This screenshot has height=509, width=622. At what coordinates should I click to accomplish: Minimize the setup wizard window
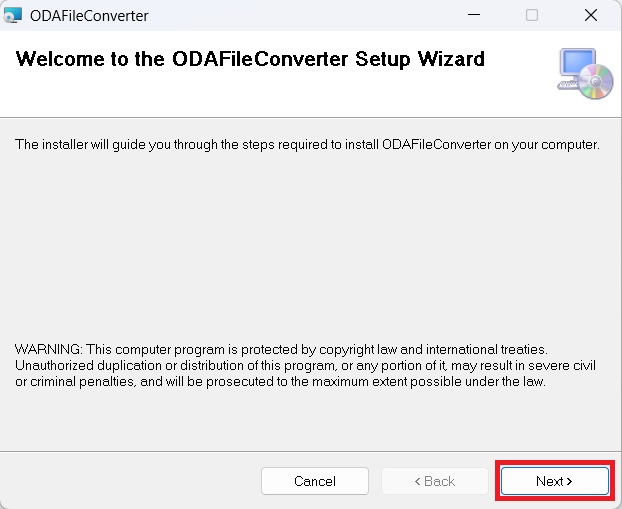477,15
